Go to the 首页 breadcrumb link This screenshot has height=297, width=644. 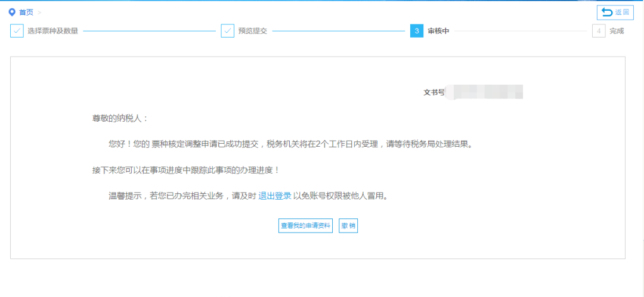click(26, 13)
